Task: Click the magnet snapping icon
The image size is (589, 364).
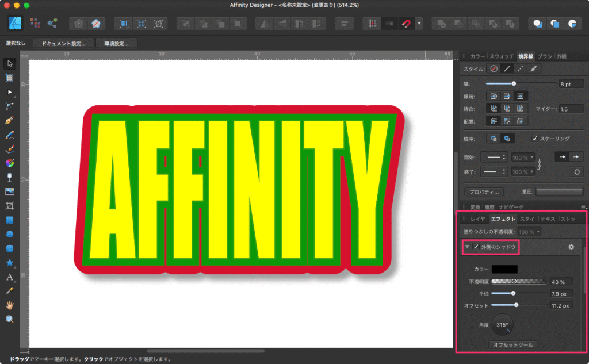Action: click(x=406, y=24)
